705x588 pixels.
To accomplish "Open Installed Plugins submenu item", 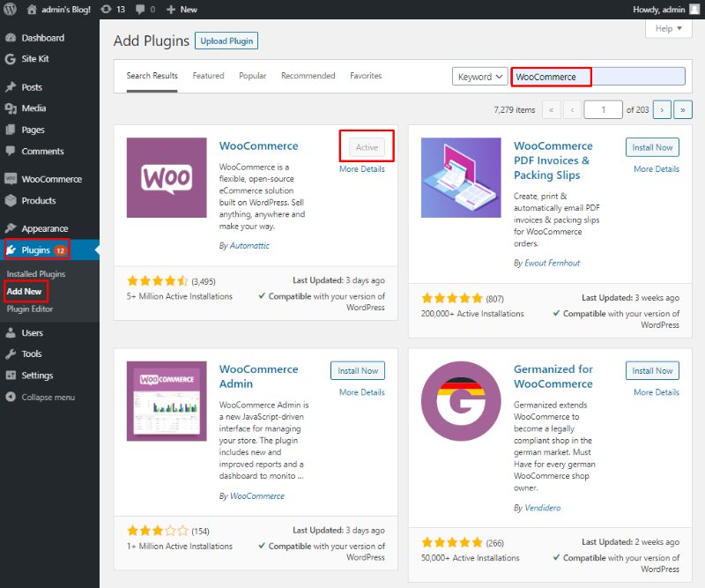I will click(x=36, y=274).
